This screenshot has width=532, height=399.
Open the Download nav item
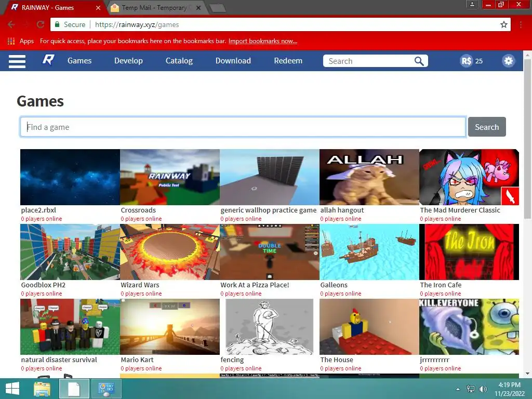[x=233, y=61]
